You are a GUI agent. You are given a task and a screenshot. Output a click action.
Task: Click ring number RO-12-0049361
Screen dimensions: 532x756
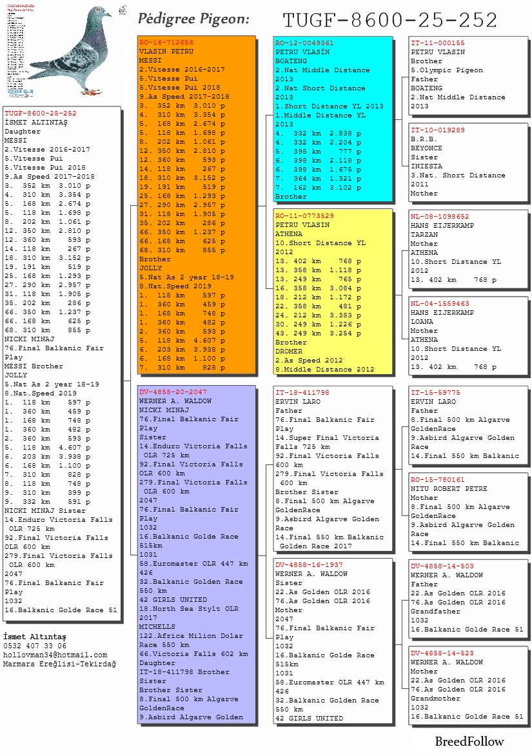(x=304, y=43)
